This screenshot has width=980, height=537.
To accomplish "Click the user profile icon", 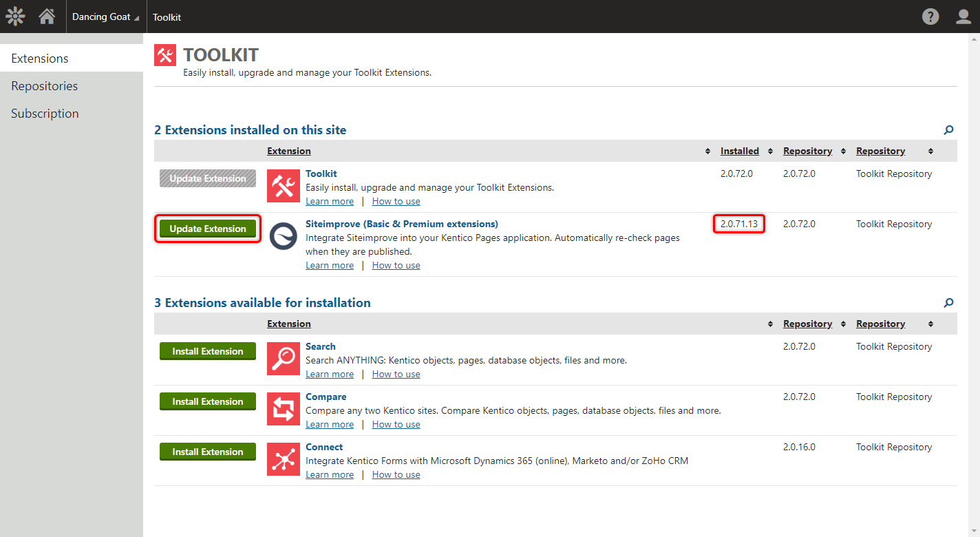I will [x=963, y=16].
